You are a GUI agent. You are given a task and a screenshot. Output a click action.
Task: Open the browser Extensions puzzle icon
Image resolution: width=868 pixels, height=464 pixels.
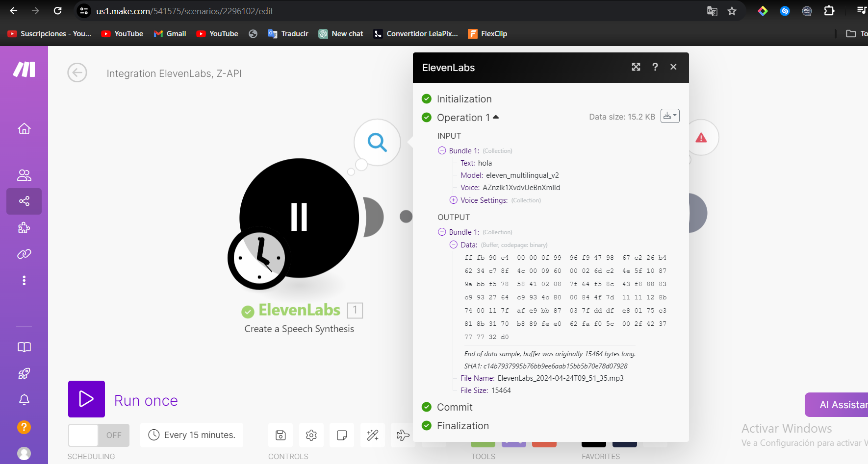pyautogui.click(x=829, y=11)
